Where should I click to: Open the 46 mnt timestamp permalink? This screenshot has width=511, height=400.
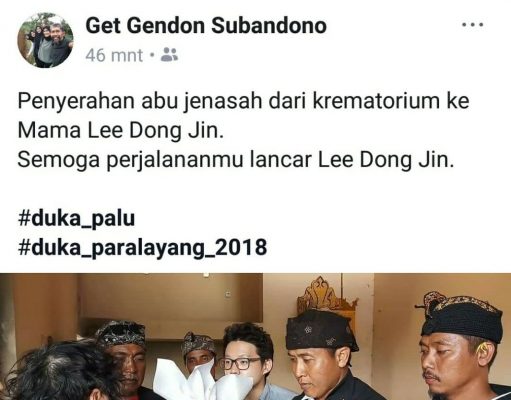coord(114,55)
